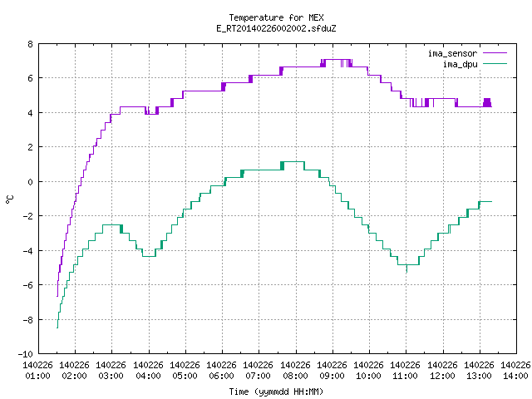Click the x-axis tick label '09:00'

(x=332, y=376)
